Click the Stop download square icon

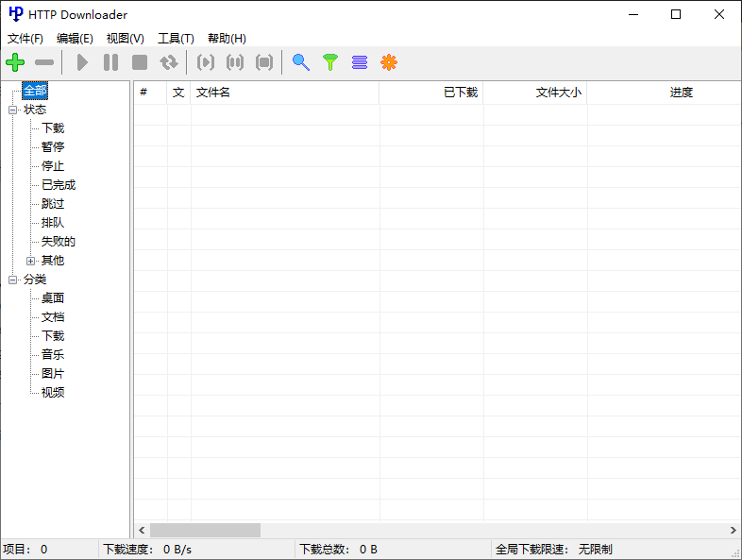140,62
